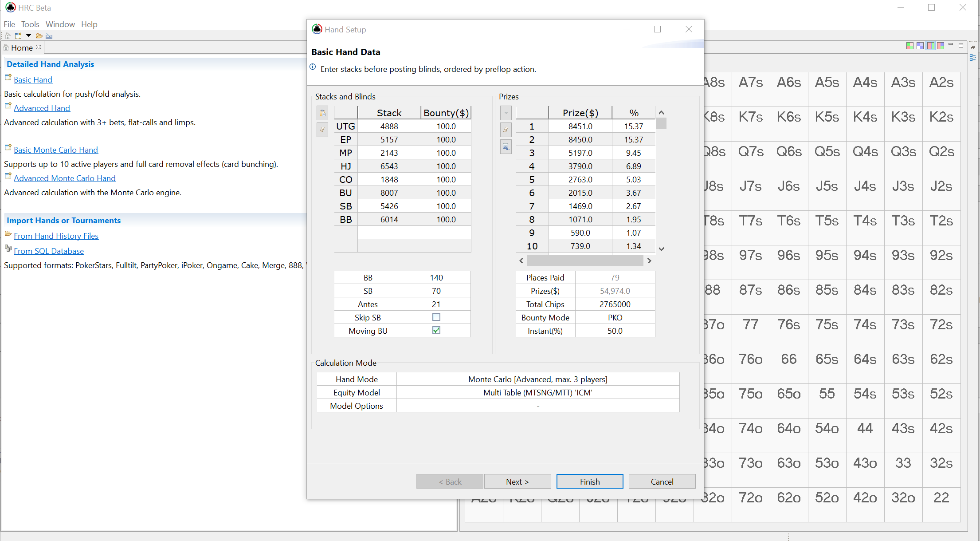This screenshot has width=980, height=541.
Task: Click the prizes table horizontal scrollbar
Action: pyautogui.click(x=585, y=261)
